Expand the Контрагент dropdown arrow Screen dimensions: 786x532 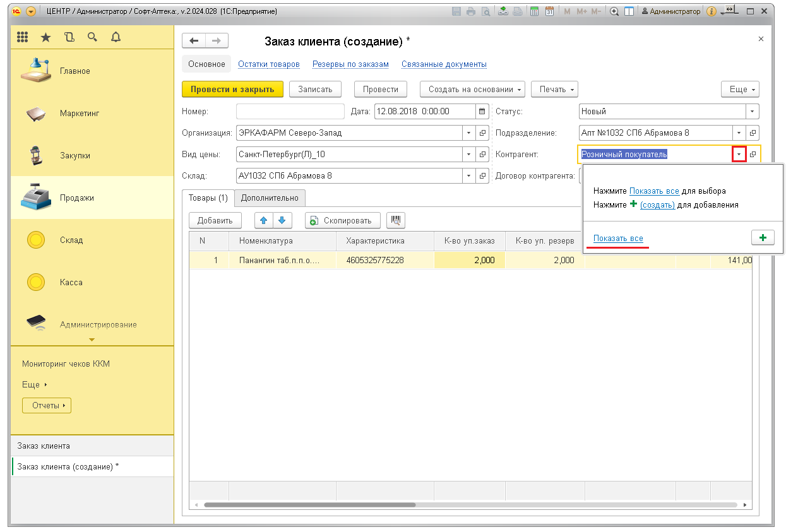(739, 155)
